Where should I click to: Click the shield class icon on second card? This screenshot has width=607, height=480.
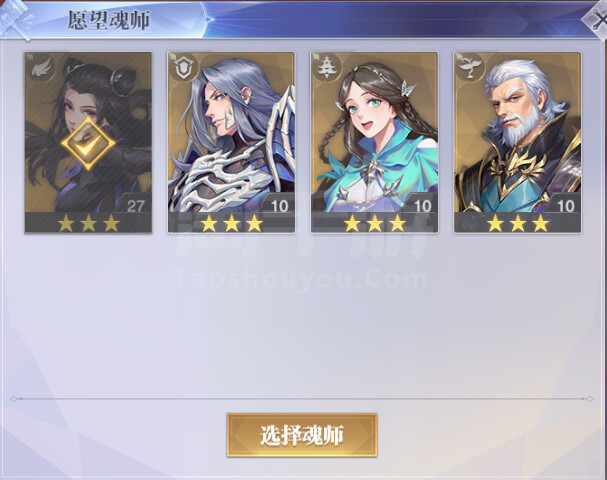[183, 68]
